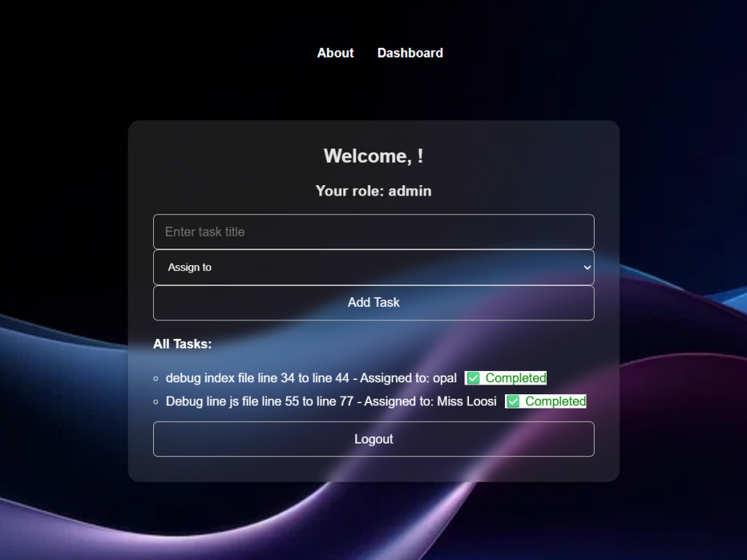
Task: Click green checkmark icon for Miss Loosi's task
Action: click(x=513, y=402)
